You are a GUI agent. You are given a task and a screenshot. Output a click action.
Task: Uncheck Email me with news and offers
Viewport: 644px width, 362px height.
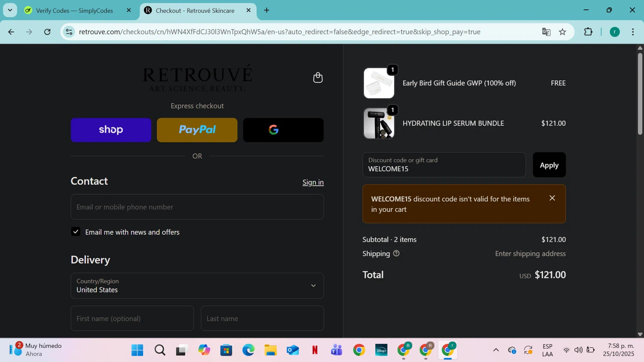(x=76, y=232)
